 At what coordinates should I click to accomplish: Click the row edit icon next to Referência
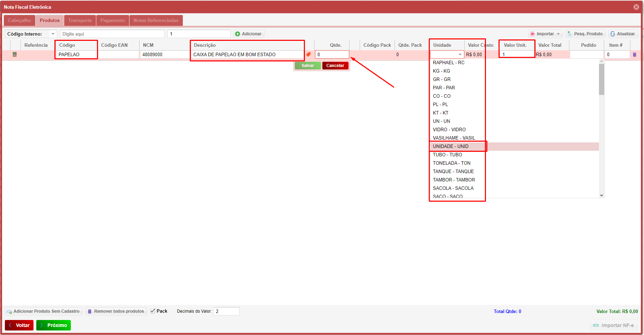tap(15, 54)
